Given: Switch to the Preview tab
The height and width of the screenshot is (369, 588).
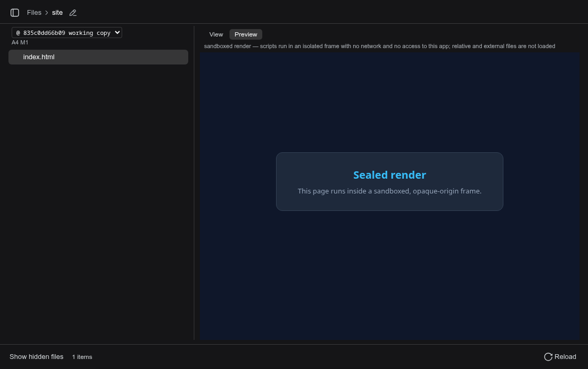Looking at the screenshot, I should [x=246, y=34].
